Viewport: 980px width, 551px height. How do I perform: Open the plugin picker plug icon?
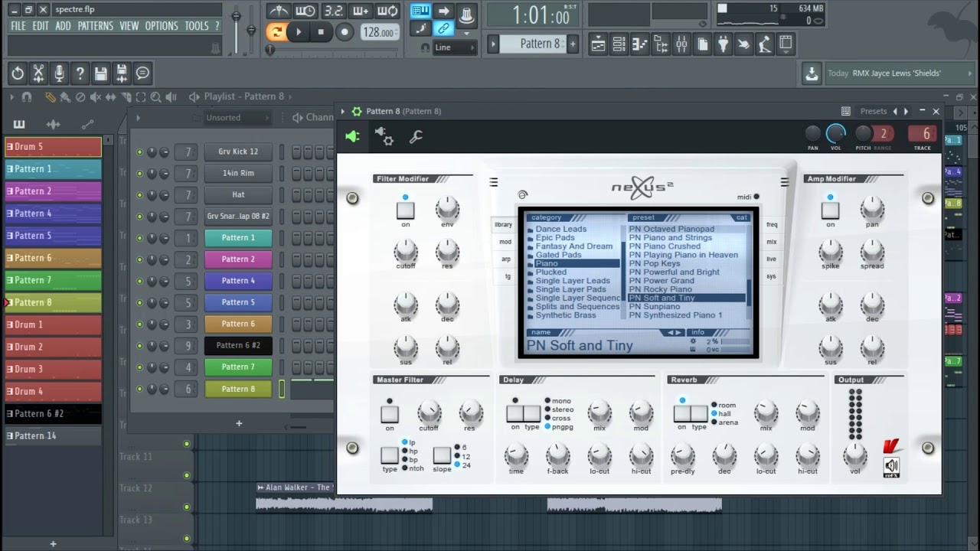(723, 44)
